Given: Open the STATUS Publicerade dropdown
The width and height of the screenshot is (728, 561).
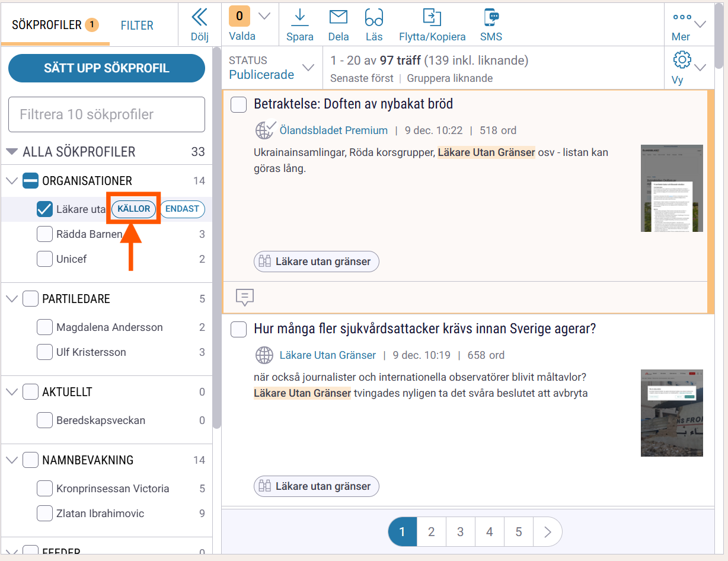Looking at the screenshot, I should (272, 68).
